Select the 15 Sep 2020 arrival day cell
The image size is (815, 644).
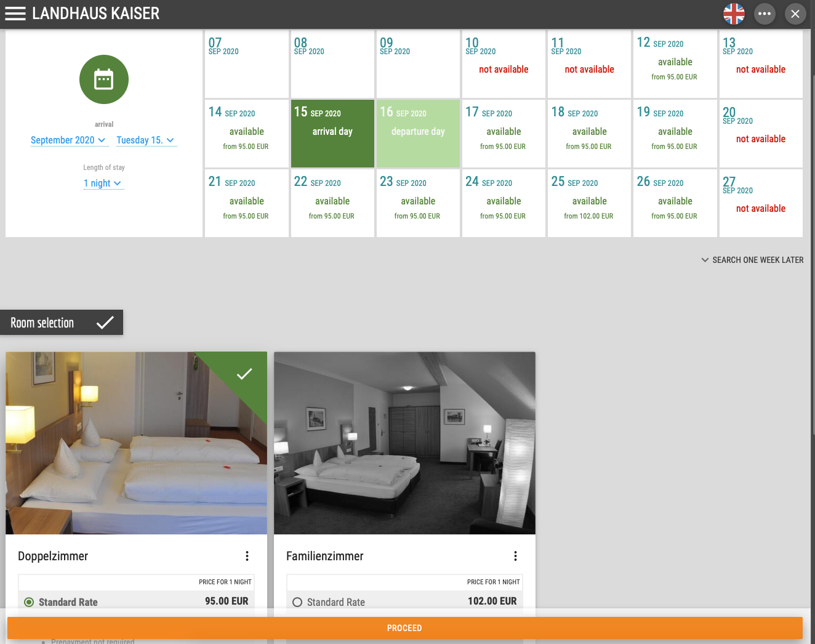pyautogui.click(x=332, y=134)
